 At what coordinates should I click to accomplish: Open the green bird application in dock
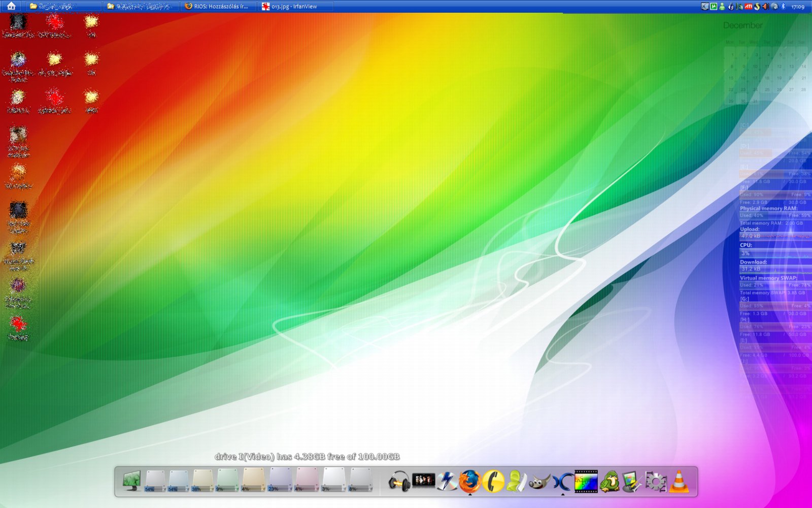click(610, 482)
